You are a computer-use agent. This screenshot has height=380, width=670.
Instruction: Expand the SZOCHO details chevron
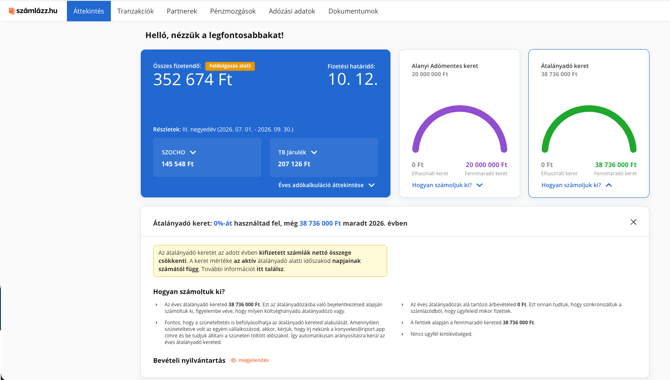click(193, 152)
